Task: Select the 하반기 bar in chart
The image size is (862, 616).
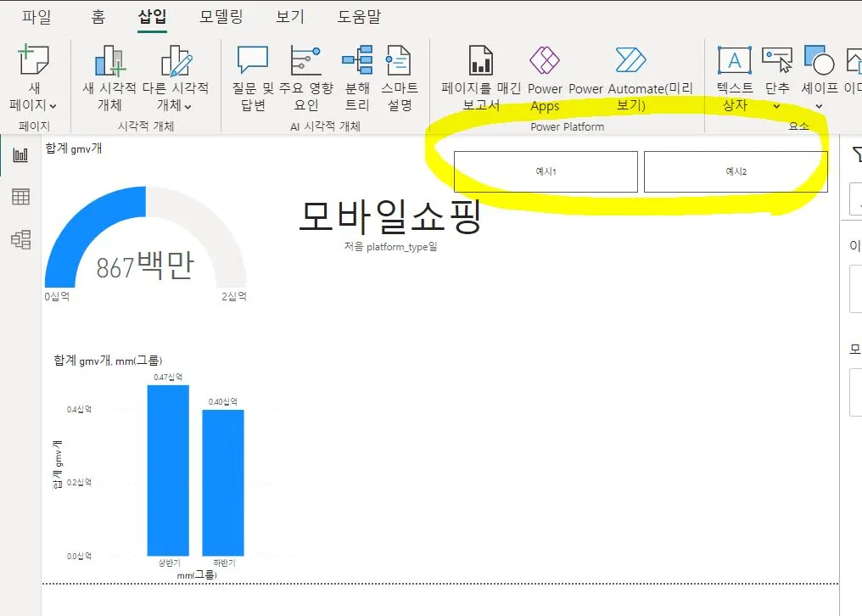Action: click(223, 483)
